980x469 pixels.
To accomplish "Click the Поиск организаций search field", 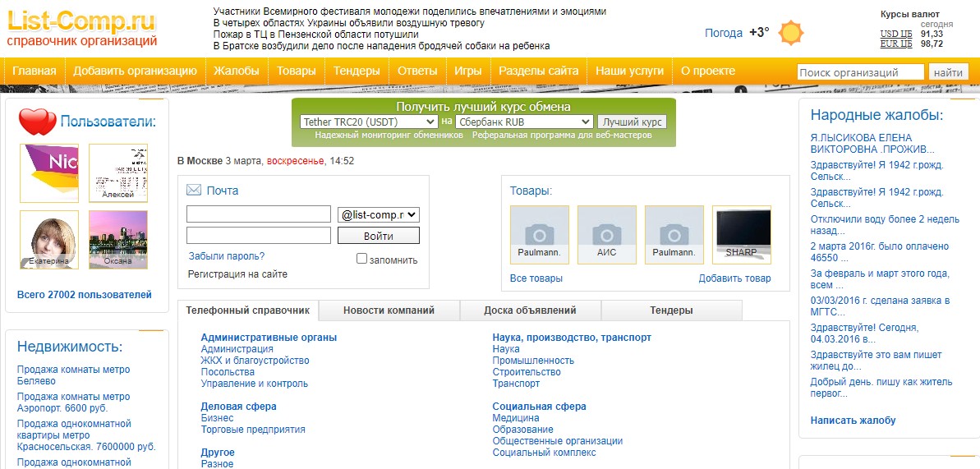I will tap(860, 72).
